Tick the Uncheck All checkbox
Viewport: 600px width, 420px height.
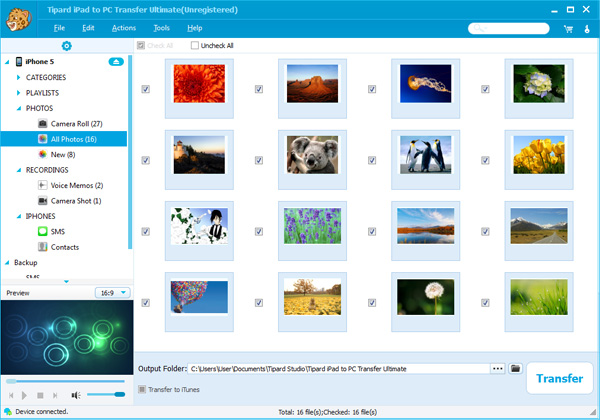pyautogui.click(x=195, y=46)
